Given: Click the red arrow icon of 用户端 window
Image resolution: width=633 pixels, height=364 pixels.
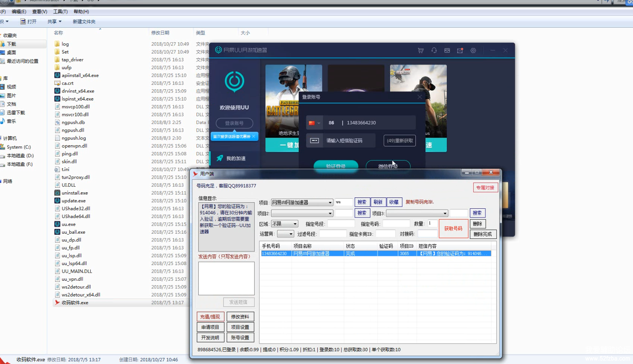Looking at the screenshot, I should [195, 174].
